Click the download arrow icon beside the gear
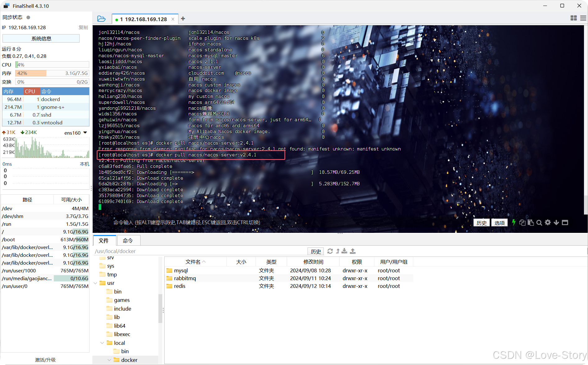Viewport: 588px width, 365px height. pos(556,222)
